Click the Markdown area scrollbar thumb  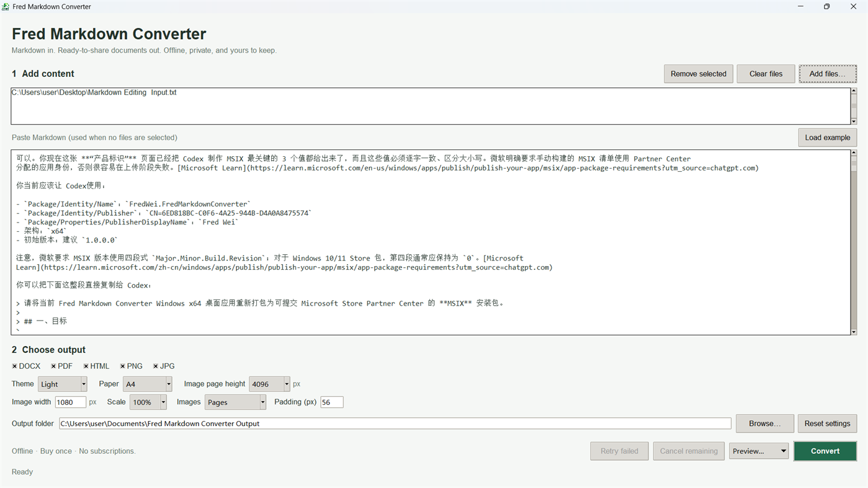pos(854,163)
